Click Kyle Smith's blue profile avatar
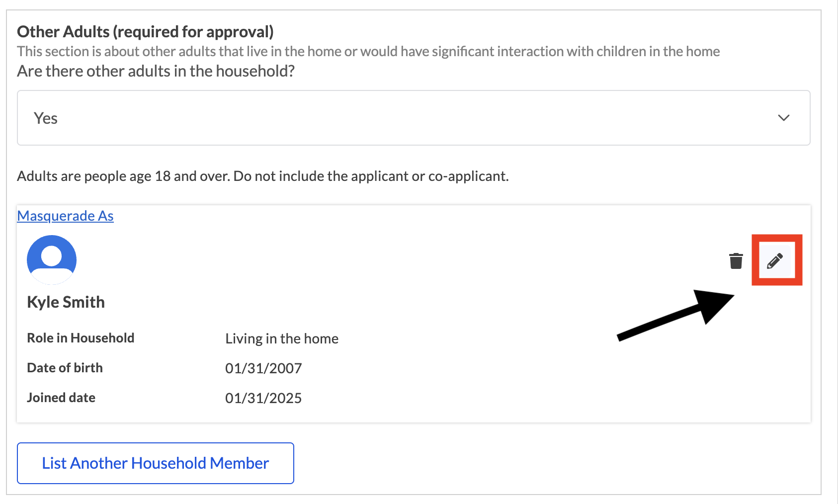Viewport: 838px width, 504px height. click(x=52, y=259)
